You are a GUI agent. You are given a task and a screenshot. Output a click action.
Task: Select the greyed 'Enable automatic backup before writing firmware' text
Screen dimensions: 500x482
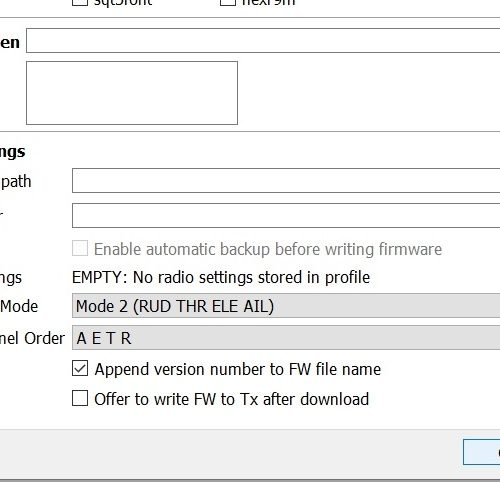(x=268, y=249)
